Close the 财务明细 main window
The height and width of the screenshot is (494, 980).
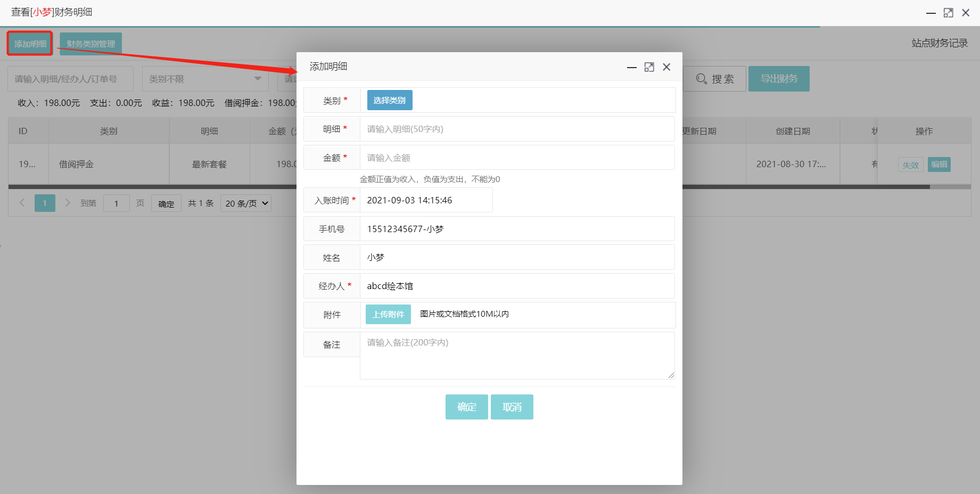point(966,13)
